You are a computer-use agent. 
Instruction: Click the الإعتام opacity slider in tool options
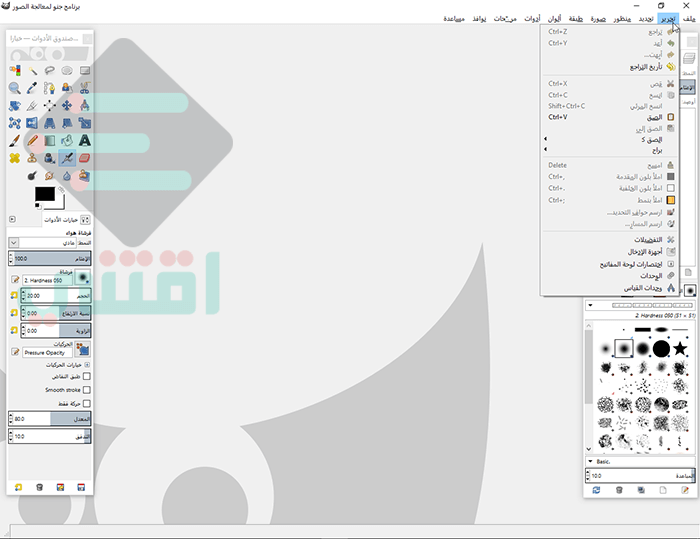50,259
